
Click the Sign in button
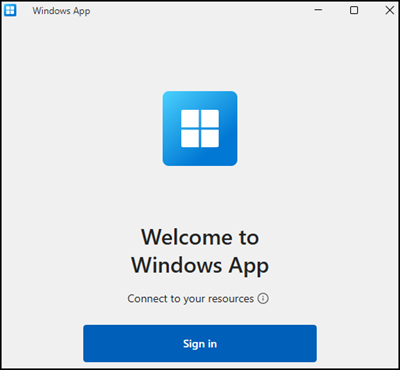pyautogui.click(x=200, y=343)
